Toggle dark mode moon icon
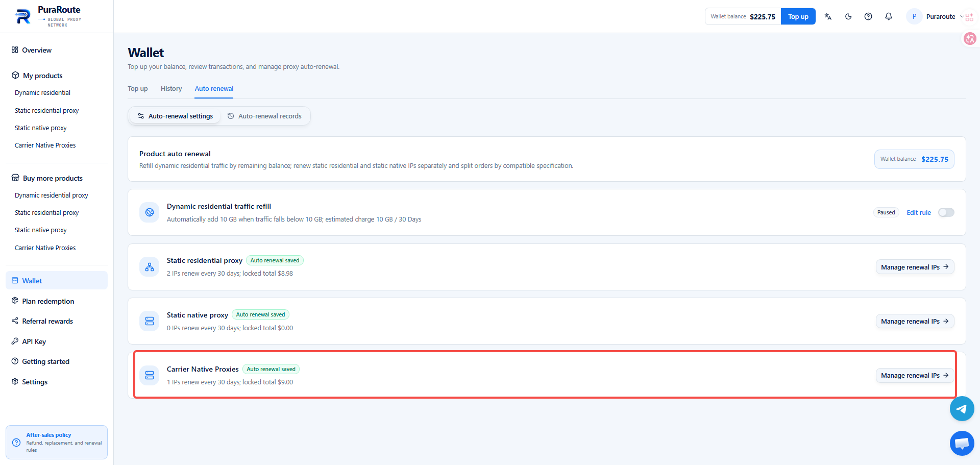 pos(848,16)
